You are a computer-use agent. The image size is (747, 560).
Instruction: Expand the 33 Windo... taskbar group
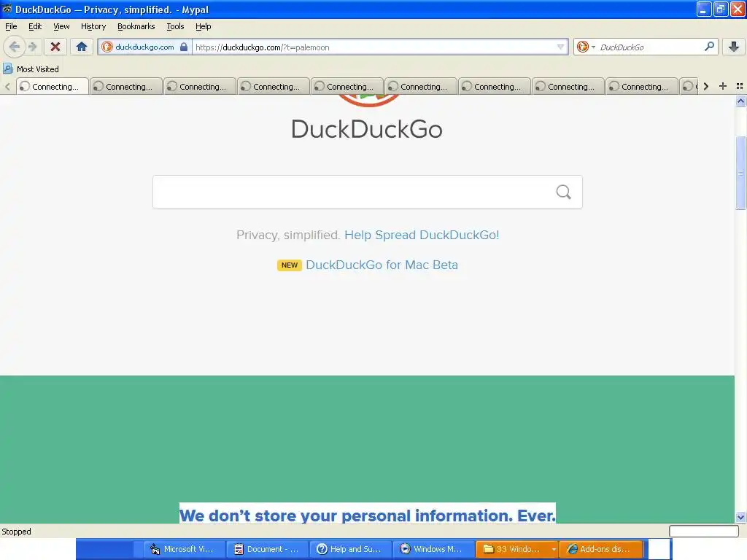point(517,549)
